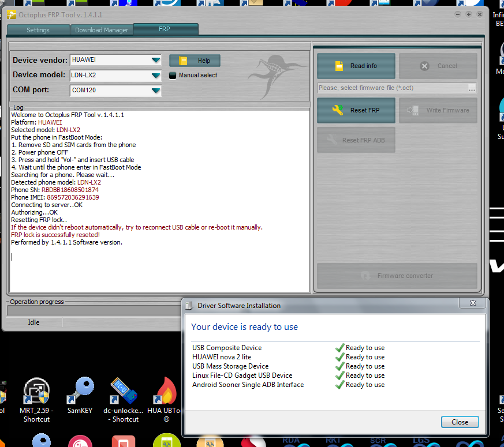Click green checkmark beside HUAWEI nova 2 lite
Screen dimensions: 504x447
coord(339,357)
